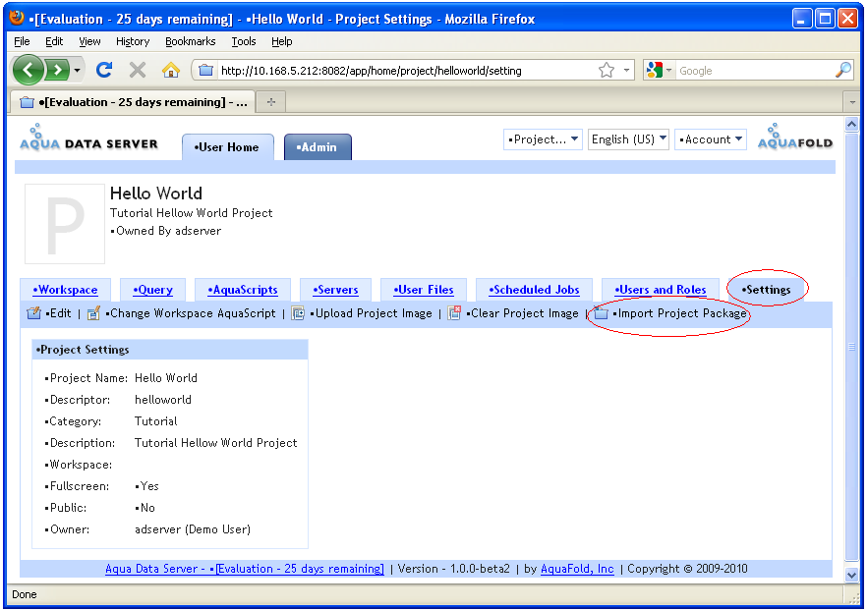Viewport: 868px width, 610px height.
Task: Click Upload Project Image link
Action: pos(371,313)
